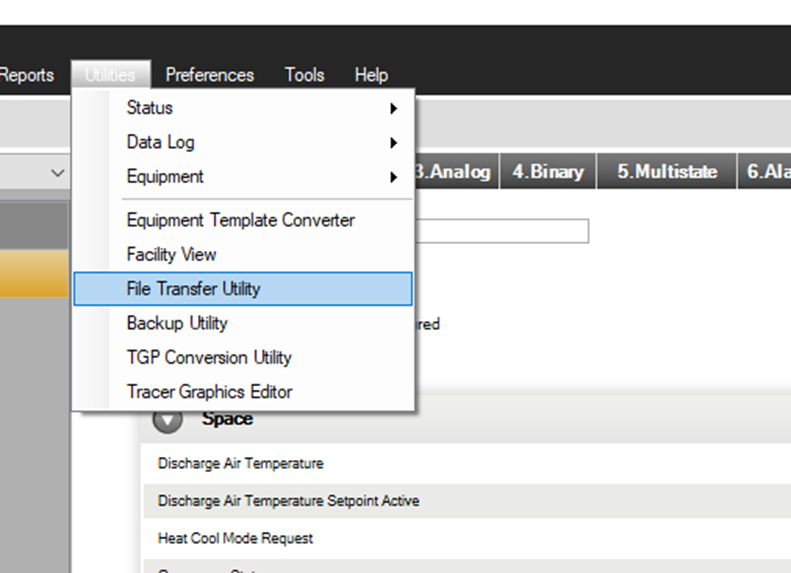Launch Tracer Graphics Editor

pos(243,392)
